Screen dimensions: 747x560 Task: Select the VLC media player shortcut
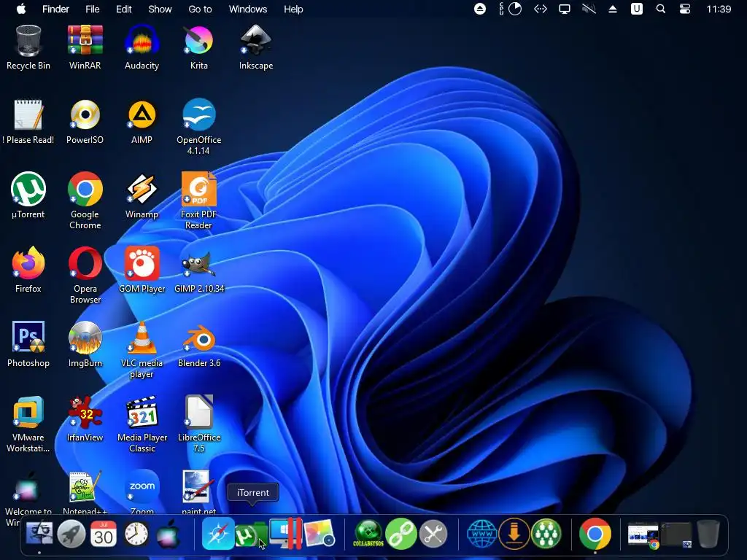pyautogui.click(x=142, y=349)
